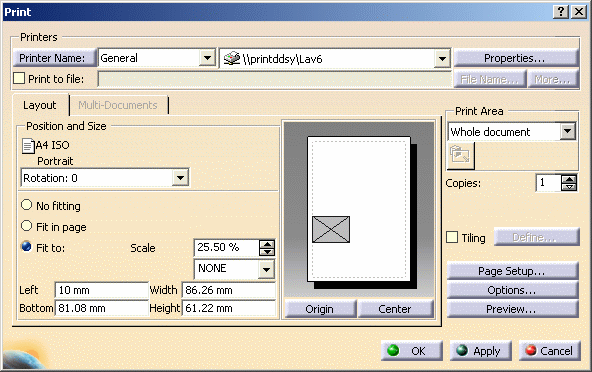Switch to the Layout tab
The width and height of the screenshot is (592, 372).
(40, 105)
